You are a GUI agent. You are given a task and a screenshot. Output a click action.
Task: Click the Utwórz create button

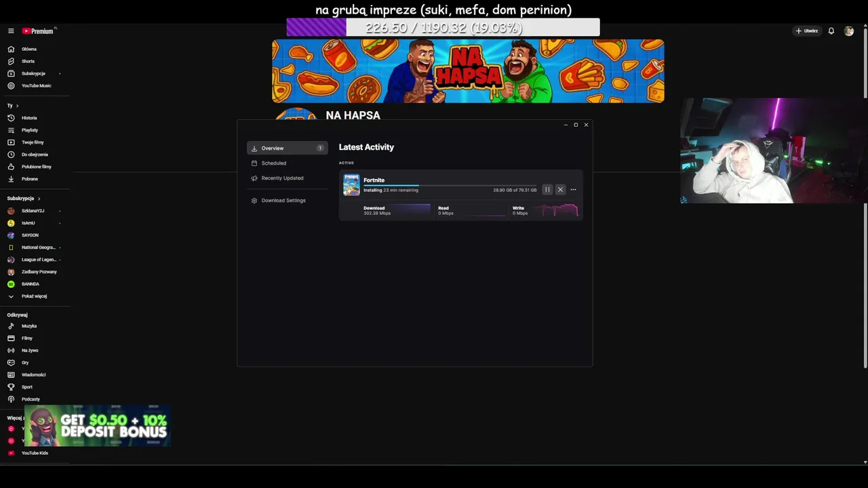[807, 31]
